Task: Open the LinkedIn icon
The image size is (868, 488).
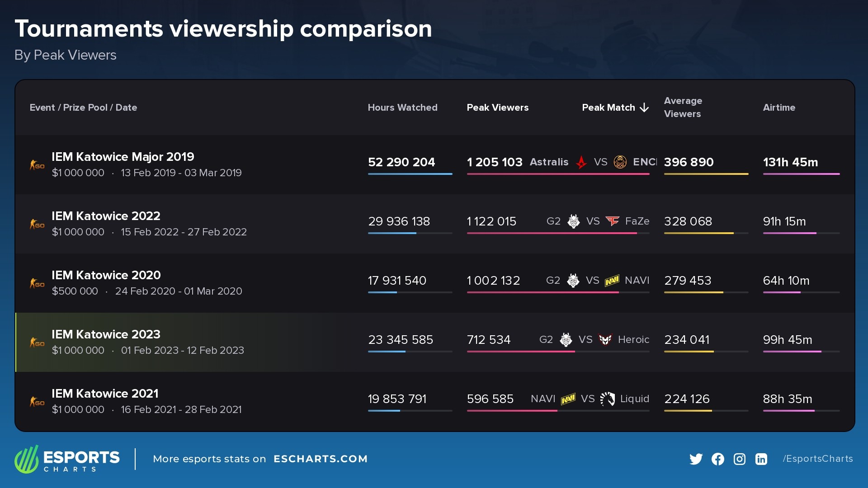Action: 761,459
